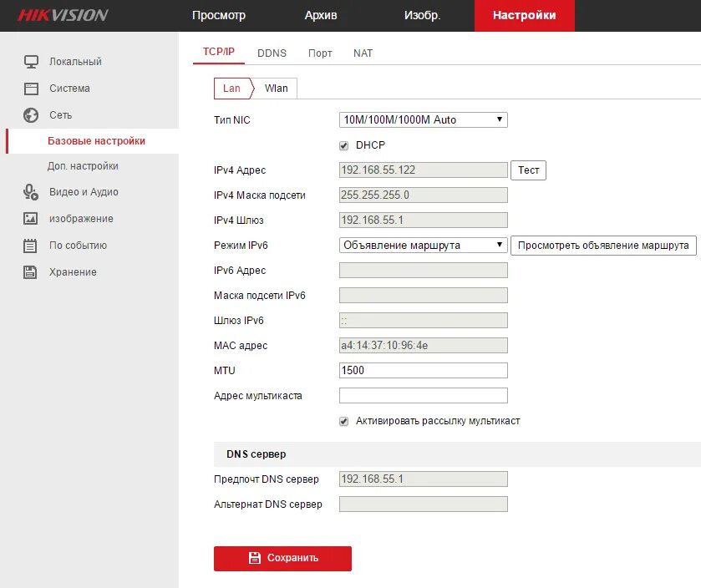The image size is (701, 588).
Task: Click the IPv4 Адрес field
Action: [x=424, y=170]
